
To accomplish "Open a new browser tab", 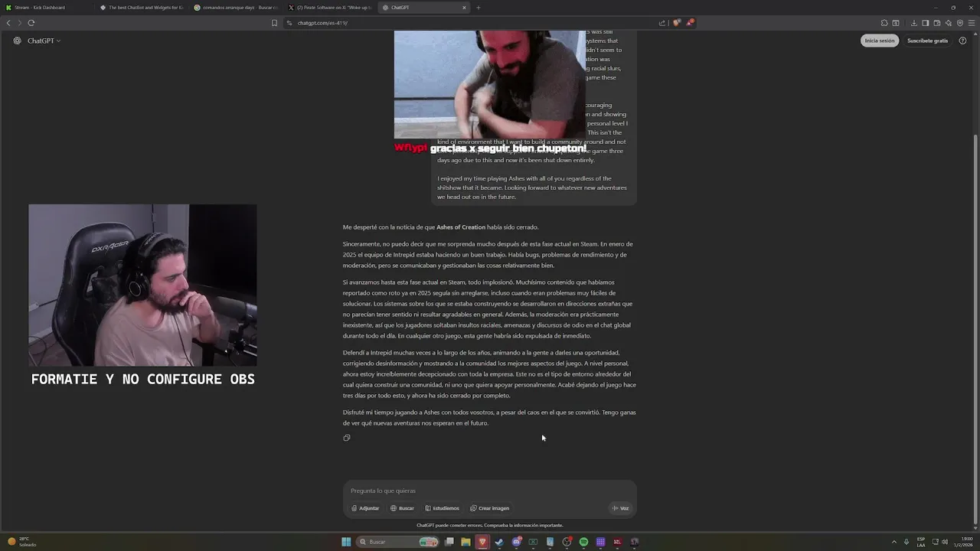I will point(479,8).
